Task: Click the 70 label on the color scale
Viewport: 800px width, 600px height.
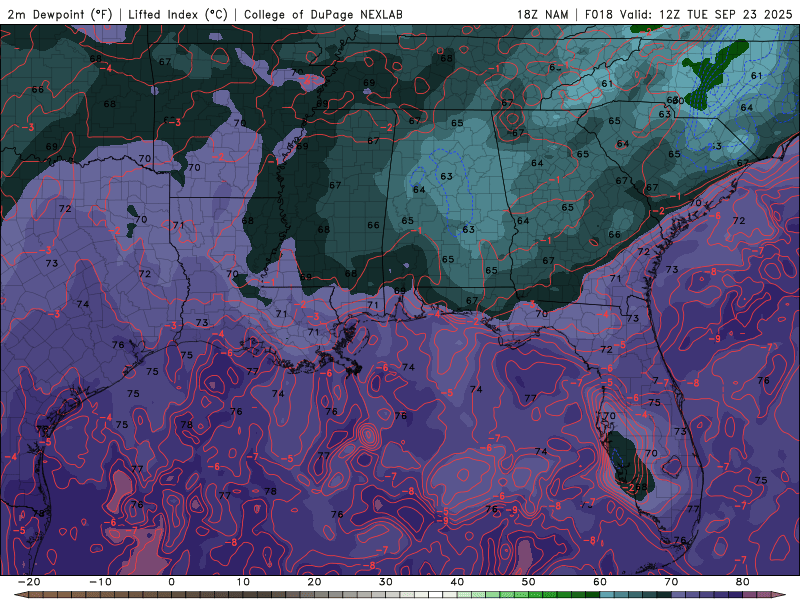Action: 671,582
